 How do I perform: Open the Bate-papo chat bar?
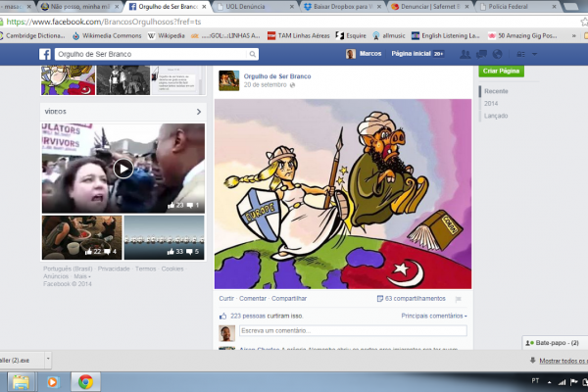click(x=555, y=343)
